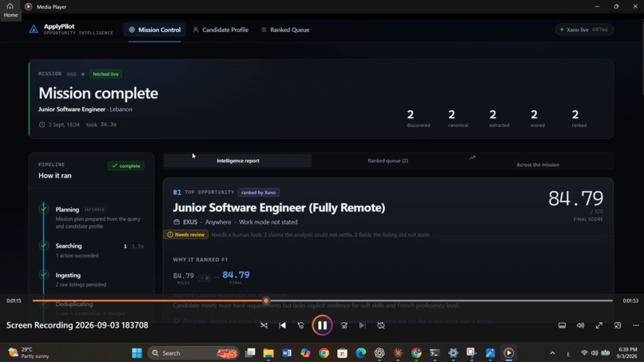The height and width of the screenshot is (362, 644).
Task: Open File Explorer from the taskbar
Action: coord(268,353)
